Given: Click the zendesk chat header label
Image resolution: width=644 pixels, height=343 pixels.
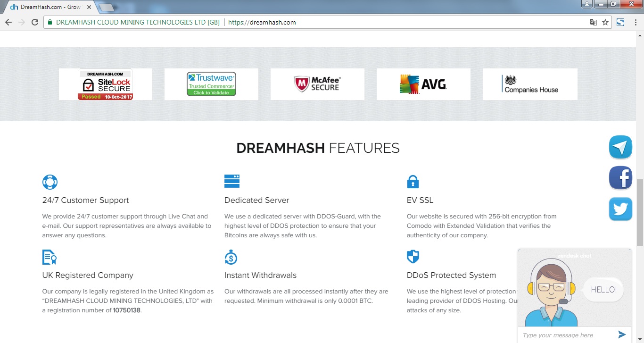Looking at the screenshot, I should 574,256.
